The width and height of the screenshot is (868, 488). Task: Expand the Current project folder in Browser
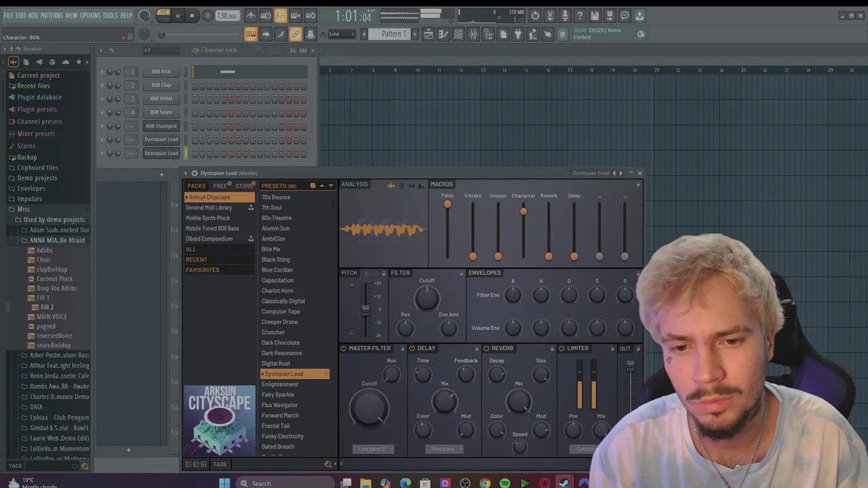point(38,75)
